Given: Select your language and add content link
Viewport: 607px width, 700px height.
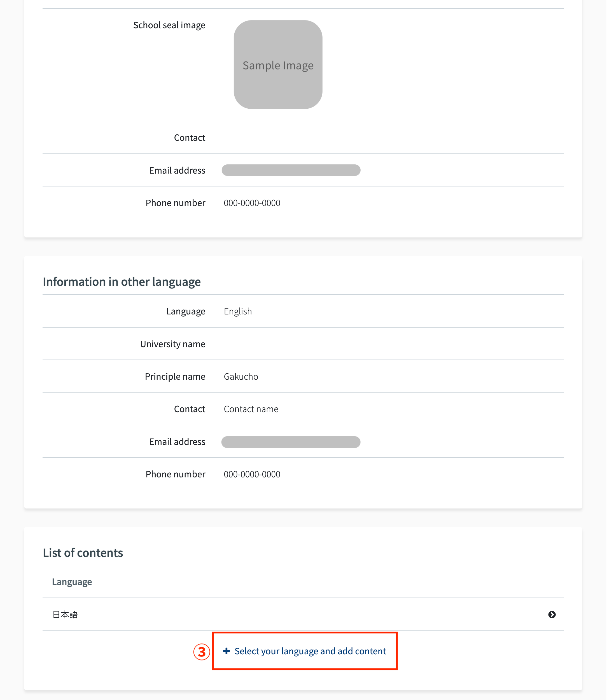Looking at the screenshot, I should [x=310, y=651].
